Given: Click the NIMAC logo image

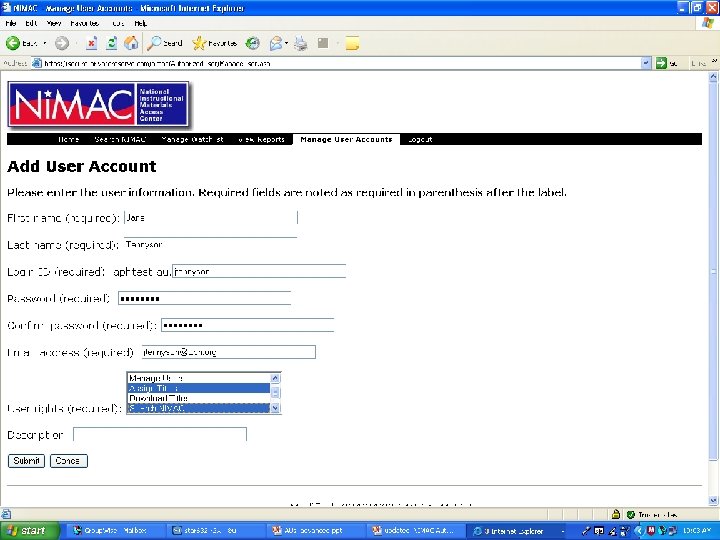Looking at the screenshot, I should (x=98, y=104).
